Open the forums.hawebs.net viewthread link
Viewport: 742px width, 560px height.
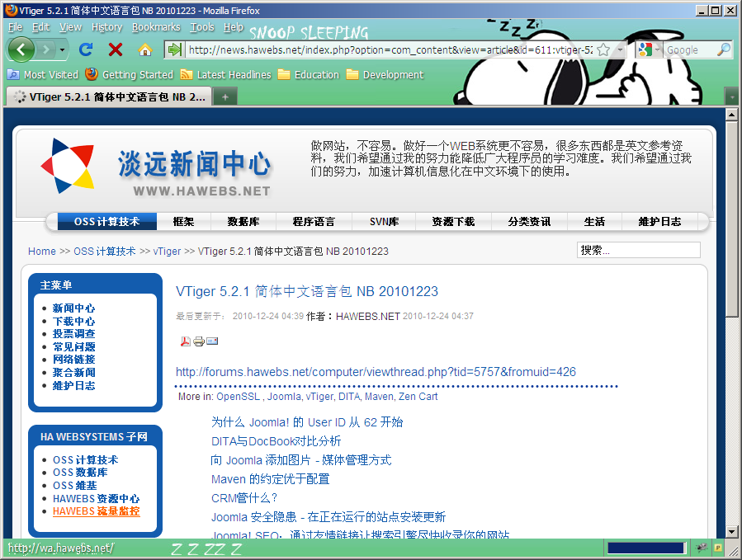pyautogui.click(x=376, y=372)
